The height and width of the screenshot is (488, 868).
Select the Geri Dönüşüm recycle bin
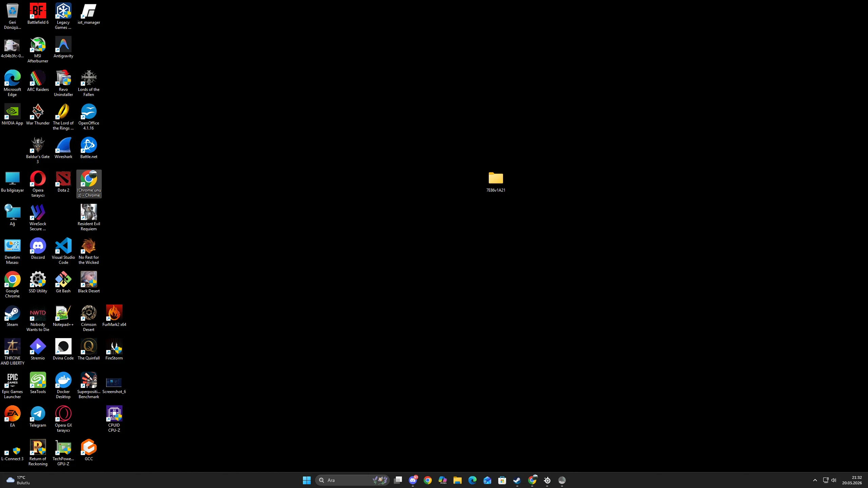(12, 16)
